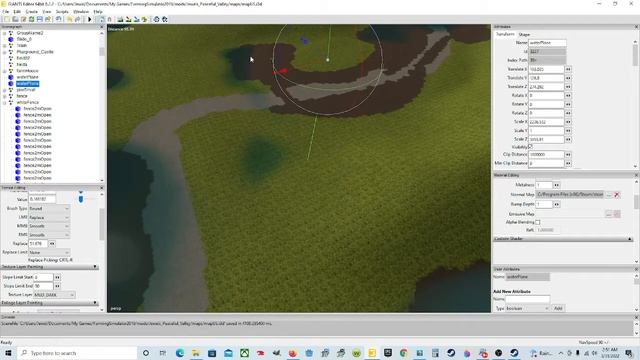Open the Scripts menu

coord(62,11)
